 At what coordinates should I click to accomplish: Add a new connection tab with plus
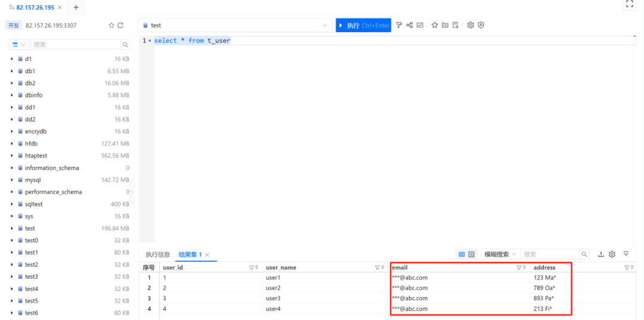click(76, 7)
